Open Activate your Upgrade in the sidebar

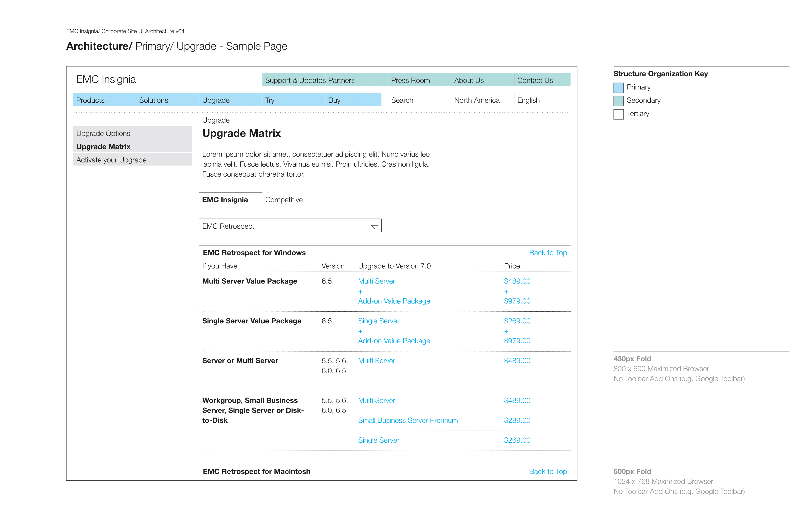pos(132,160)
